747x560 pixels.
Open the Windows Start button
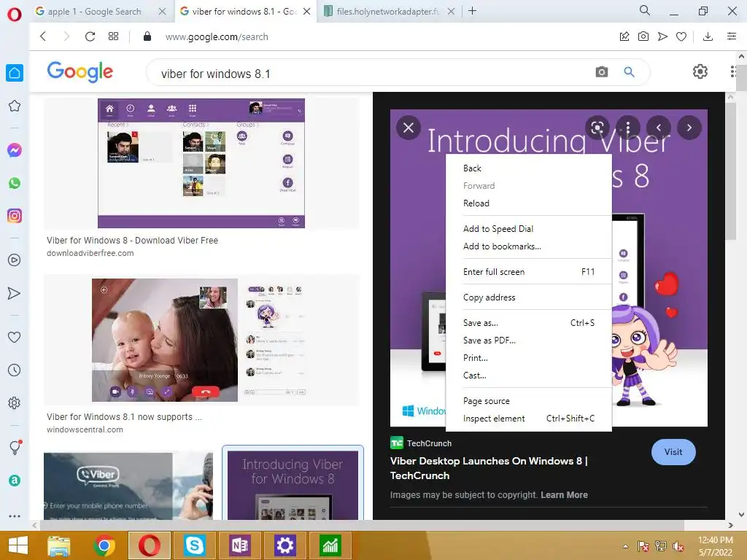(18, 545)
